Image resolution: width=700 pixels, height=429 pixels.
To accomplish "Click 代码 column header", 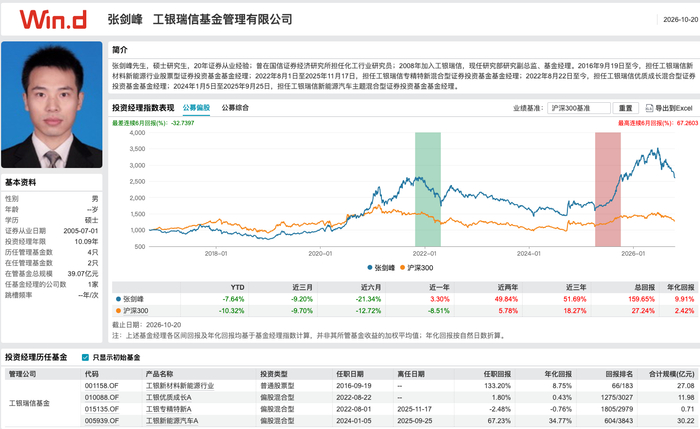I will click(x=92, y=374).
